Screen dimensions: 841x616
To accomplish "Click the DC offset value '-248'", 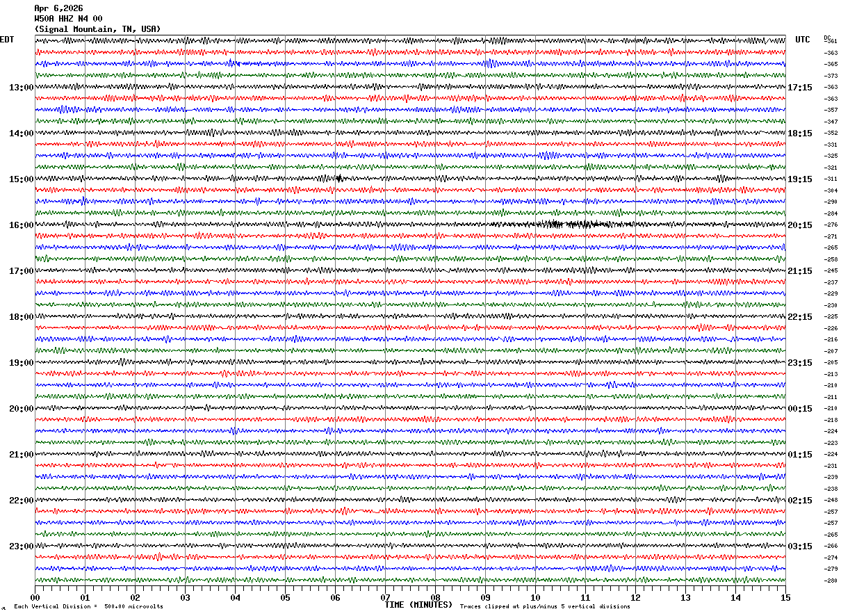I will [831, 500].
